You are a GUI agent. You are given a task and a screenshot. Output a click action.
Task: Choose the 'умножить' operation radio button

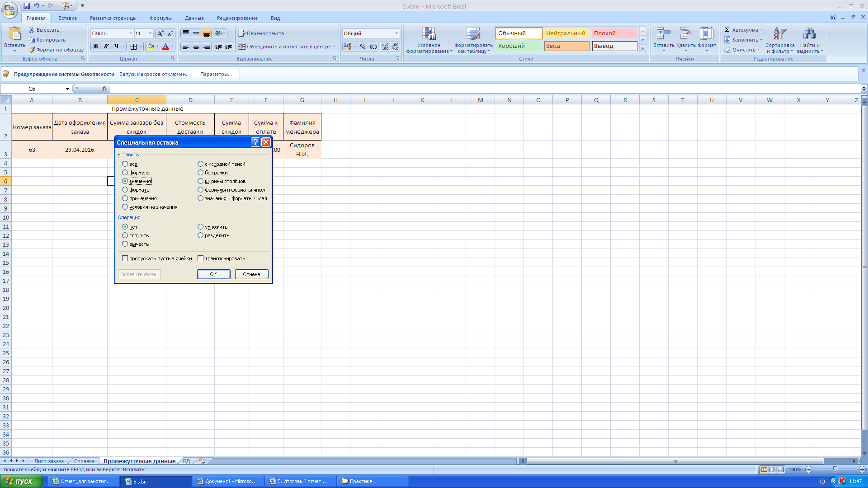point(201,227)
